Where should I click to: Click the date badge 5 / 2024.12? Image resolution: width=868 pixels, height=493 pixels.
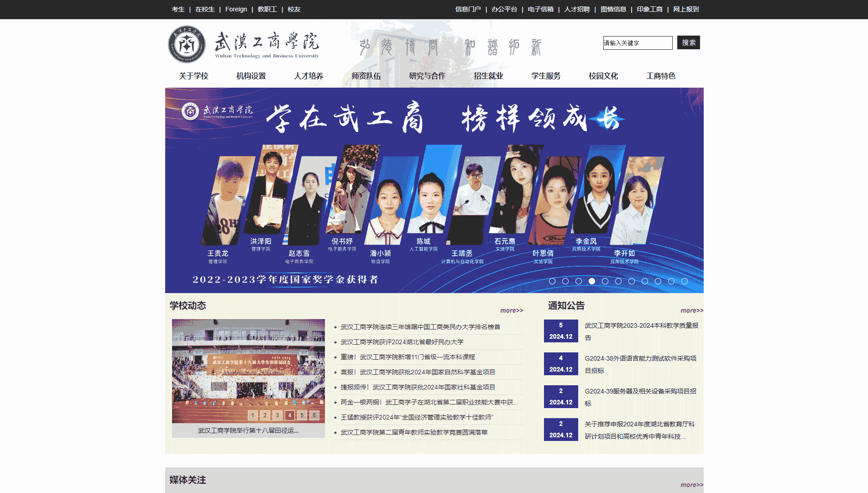[561, 331]
